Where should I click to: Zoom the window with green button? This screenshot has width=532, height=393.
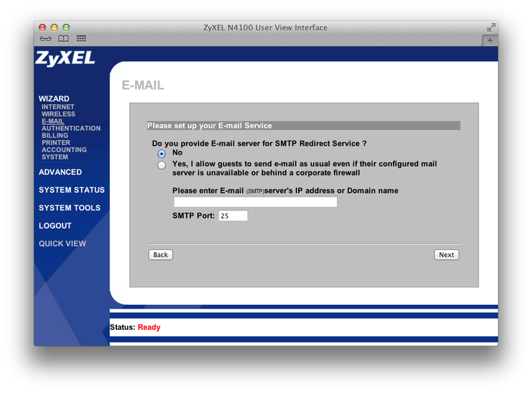pyautogui.click(x=66, y=28)
